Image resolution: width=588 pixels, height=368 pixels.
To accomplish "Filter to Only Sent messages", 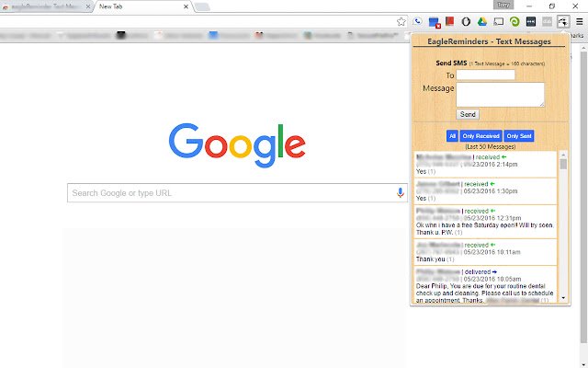I will tap(519, 136).
